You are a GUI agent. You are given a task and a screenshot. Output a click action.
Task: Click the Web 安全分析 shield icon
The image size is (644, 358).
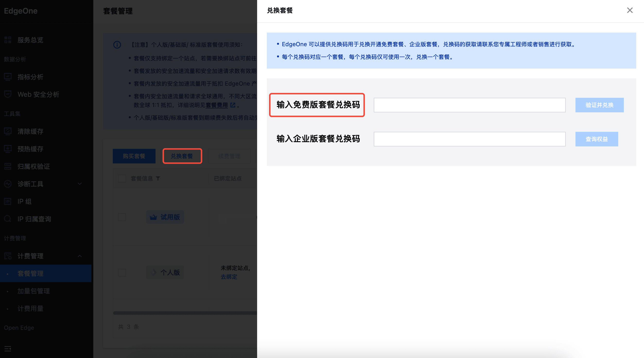[x=8, y=94]
